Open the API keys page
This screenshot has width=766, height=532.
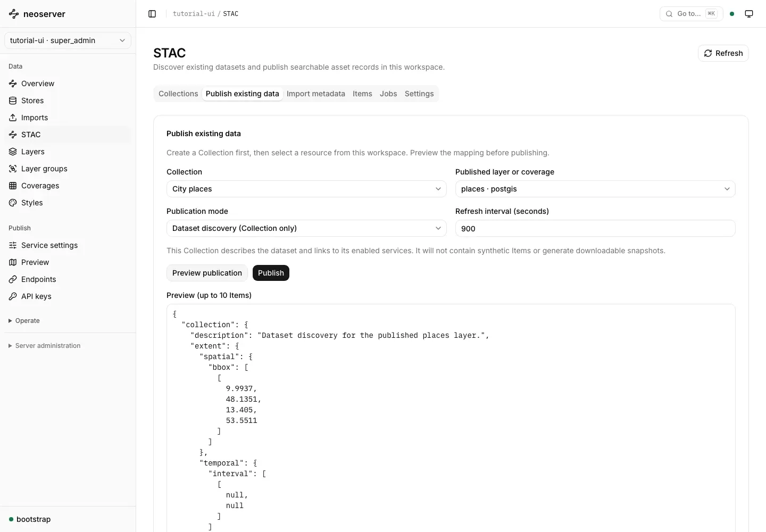tap(68, 296)
